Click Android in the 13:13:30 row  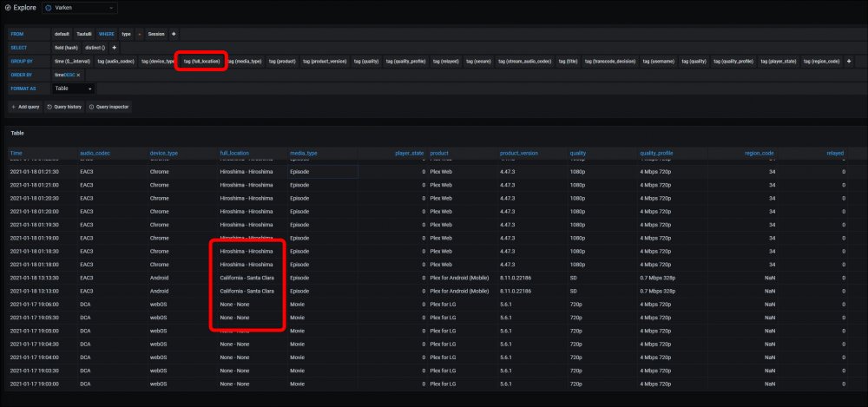click(x=159, y=278)
